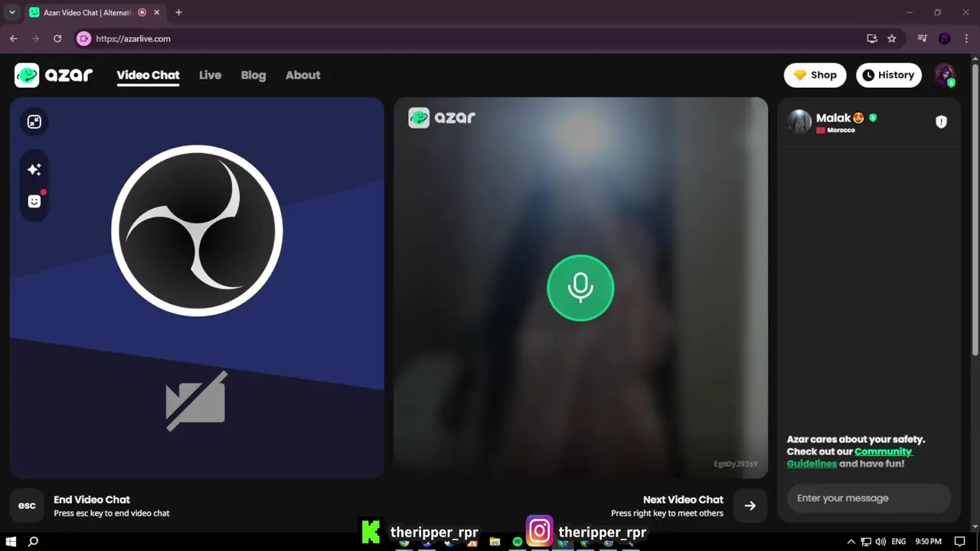The height and width of the screenshot is (551, 980).
Task: Open the sparkle effects tool
Action: 34,169
